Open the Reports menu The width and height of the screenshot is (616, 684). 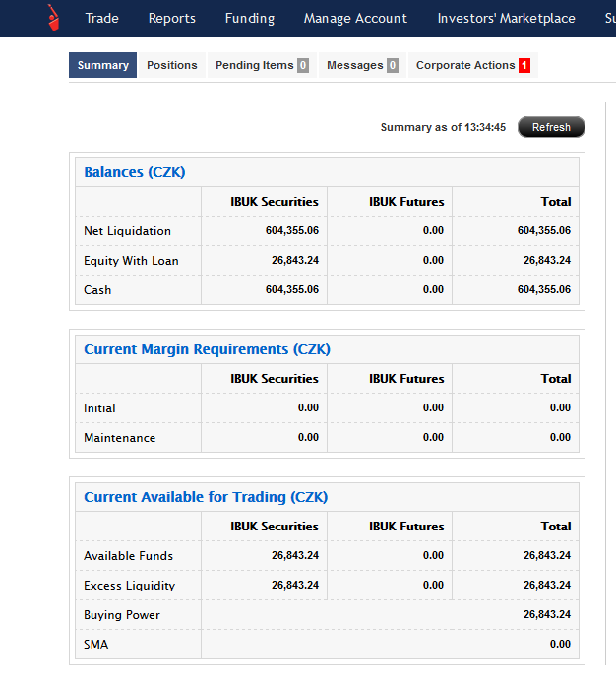click(x=171, y=18)
